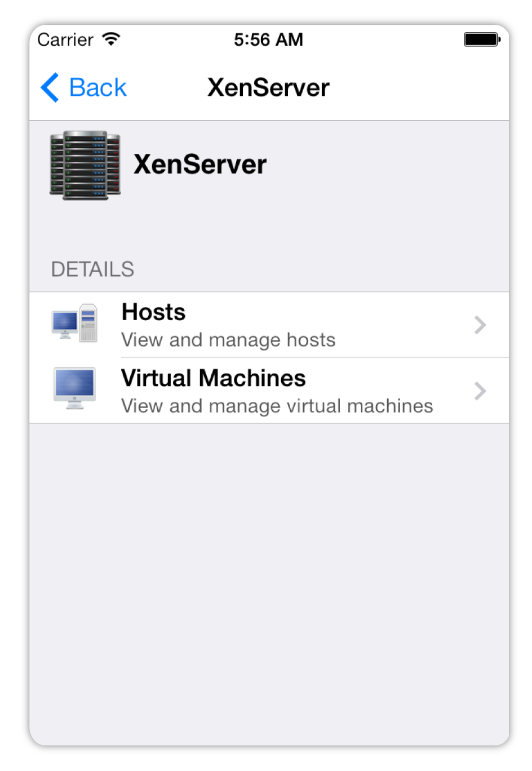Open the Virtual Machines menu entry

(x=269, y=391)
